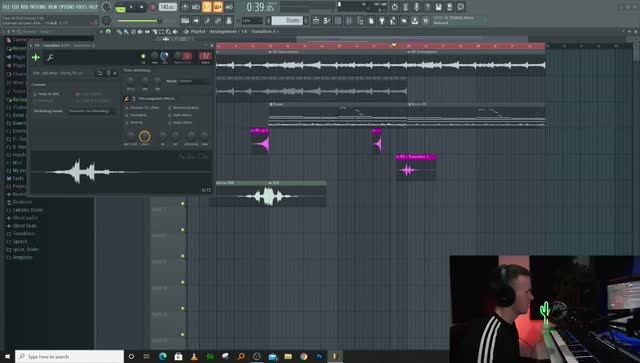640x363 pixels.
Task: Select the draw pencil tool in playlist toolbar
Action: click(119, 31)
